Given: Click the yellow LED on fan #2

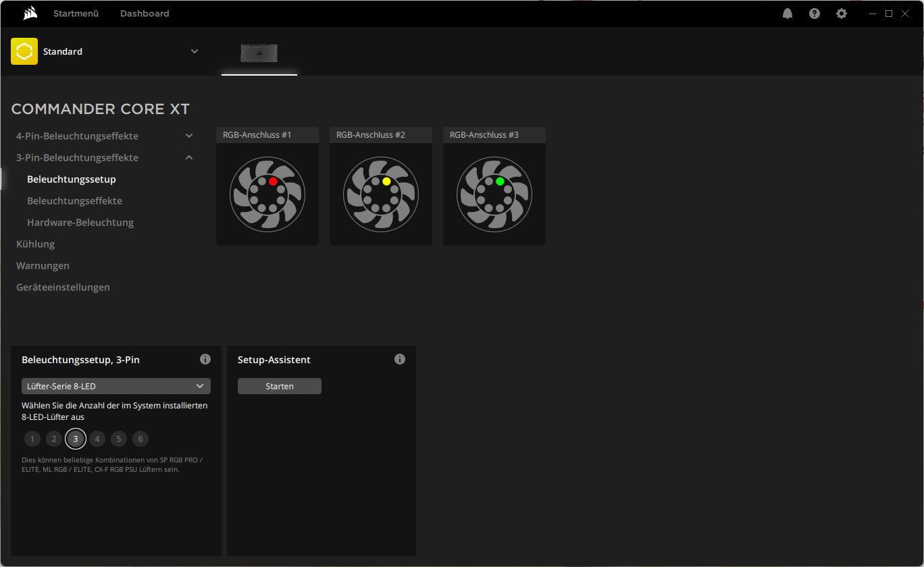Looking at the screenshot, I should tap(386, 182).
